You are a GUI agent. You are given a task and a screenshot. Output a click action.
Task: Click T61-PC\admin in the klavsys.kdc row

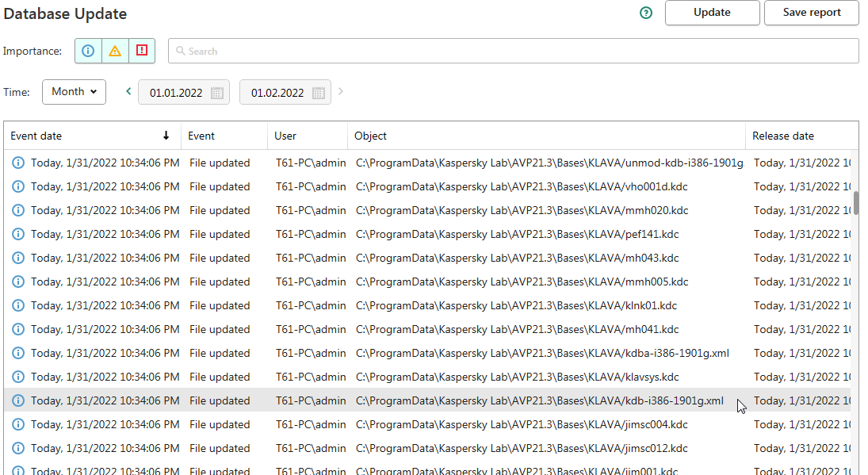pyautogui.click(x=311, y=377)
